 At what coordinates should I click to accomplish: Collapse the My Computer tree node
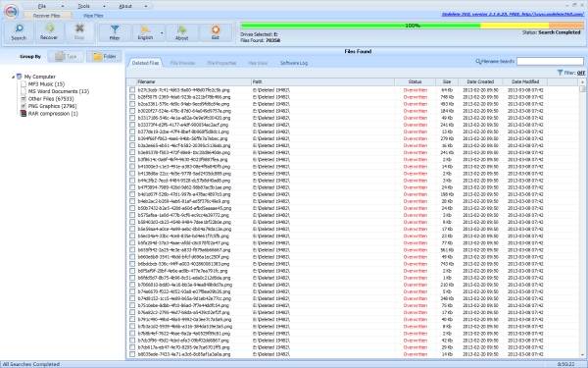[x=13, y=77]
